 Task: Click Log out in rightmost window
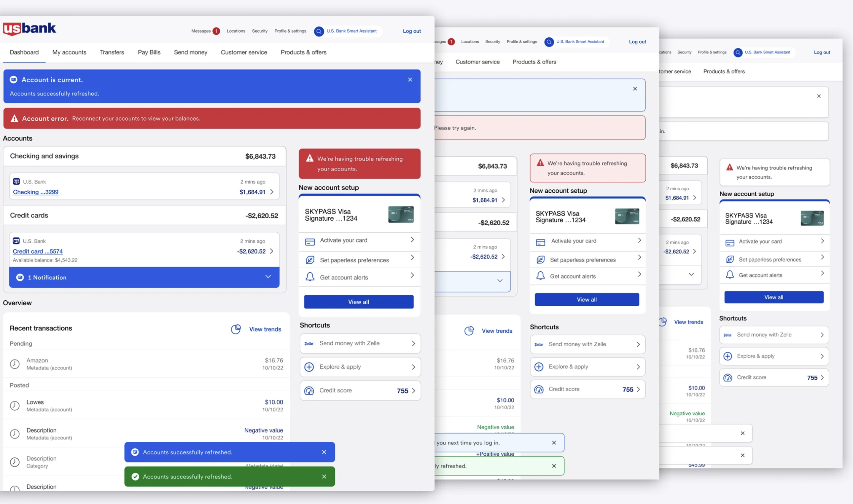point(822,52)
